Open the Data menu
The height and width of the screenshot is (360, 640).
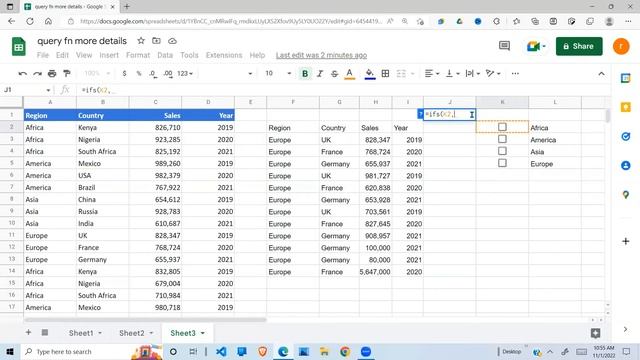click(165, 55)
